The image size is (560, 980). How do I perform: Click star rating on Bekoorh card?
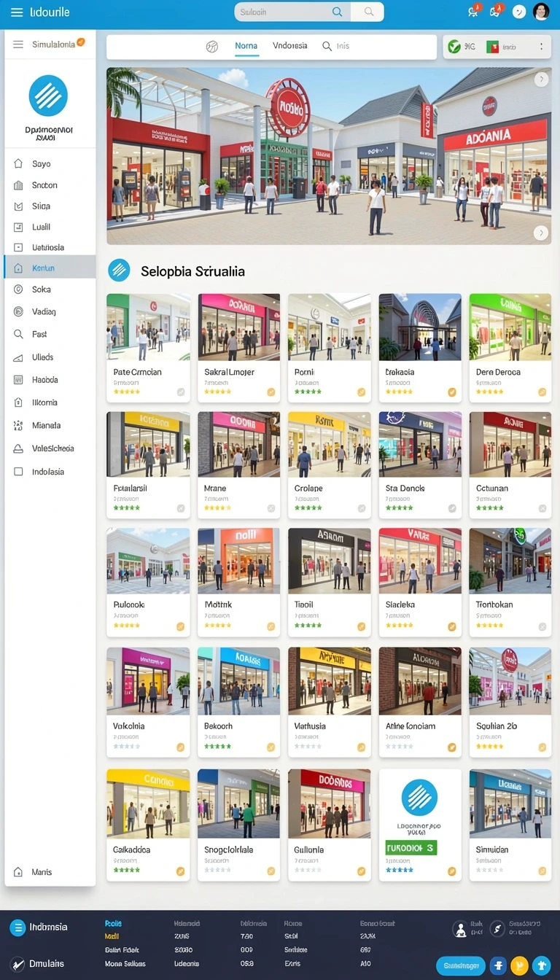[217, 747]
